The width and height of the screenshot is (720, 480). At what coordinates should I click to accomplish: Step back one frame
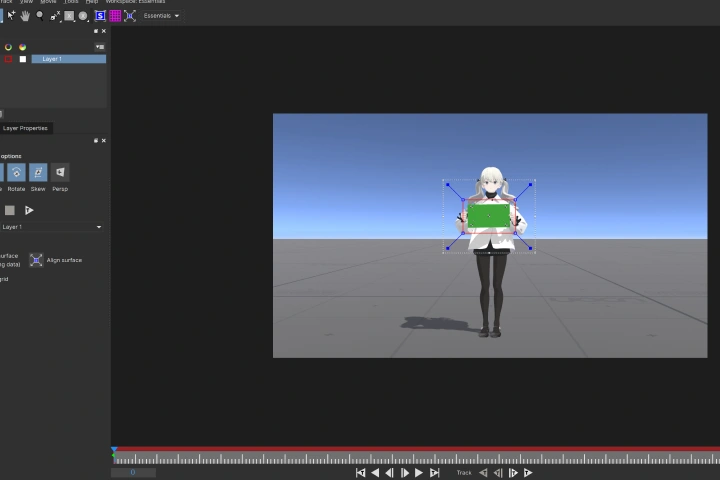(x=389, y=473)
